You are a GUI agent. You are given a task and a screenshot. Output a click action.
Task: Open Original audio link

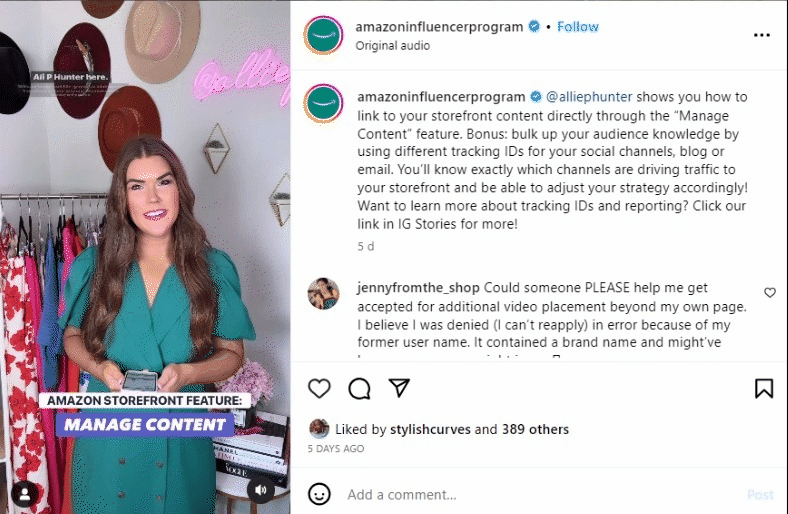tap(392, 46)
